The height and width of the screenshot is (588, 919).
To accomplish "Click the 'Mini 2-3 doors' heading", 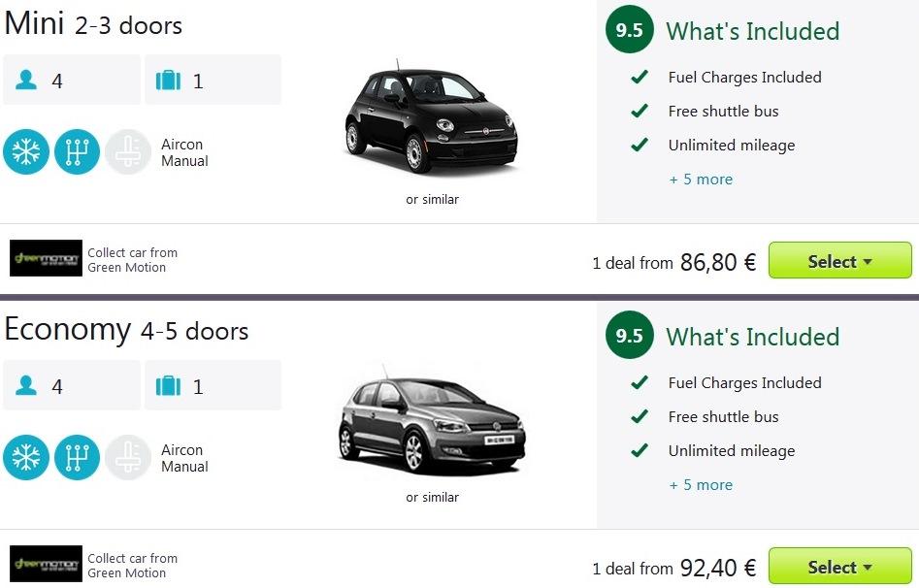I will (93, 24).
